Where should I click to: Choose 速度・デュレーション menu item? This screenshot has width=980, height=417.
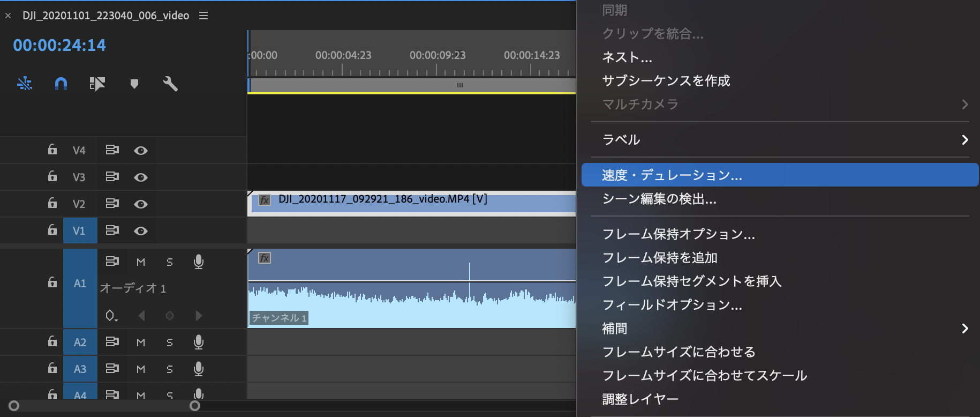click(x=780, y=175)
